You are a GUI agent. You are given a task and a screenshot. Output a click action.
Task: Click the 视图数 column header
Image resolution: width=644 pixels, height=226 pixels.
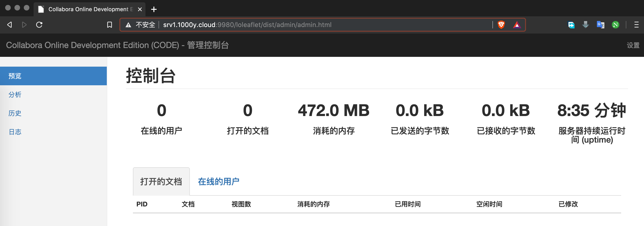[x=241, y=204]
